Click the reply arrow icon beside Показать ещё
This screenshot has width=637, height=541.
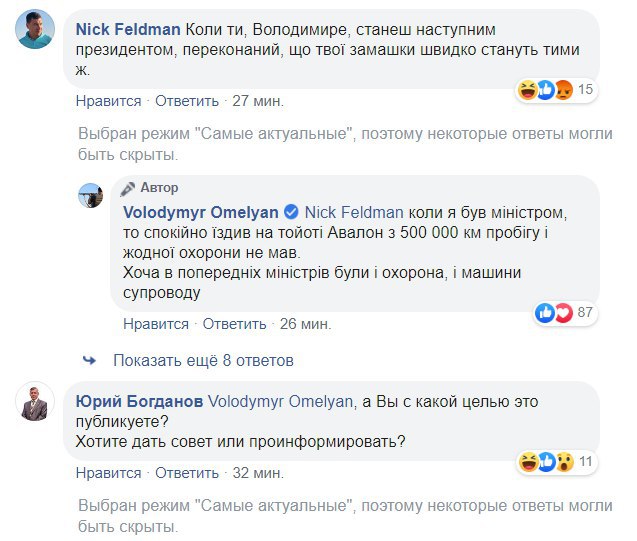90,360
